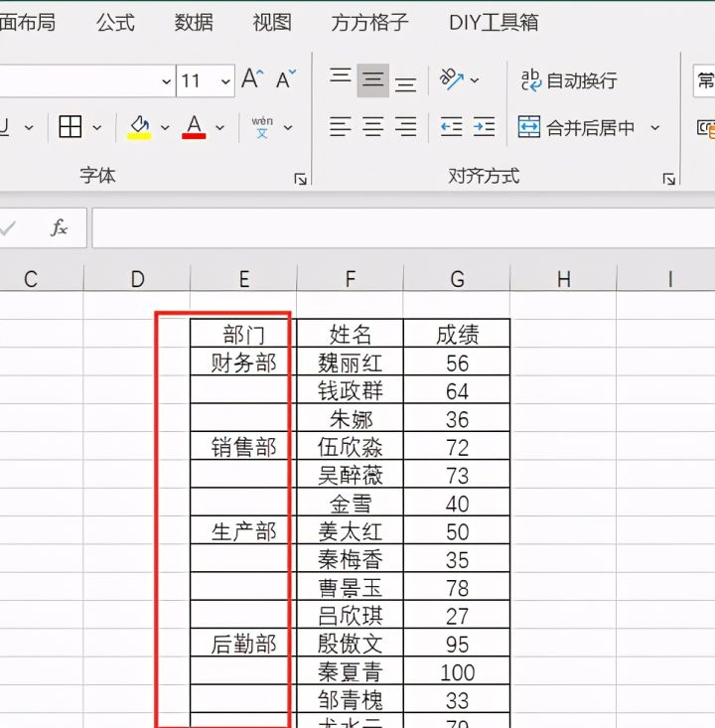Select the cell containing 魏丽红

pos(351,362)
